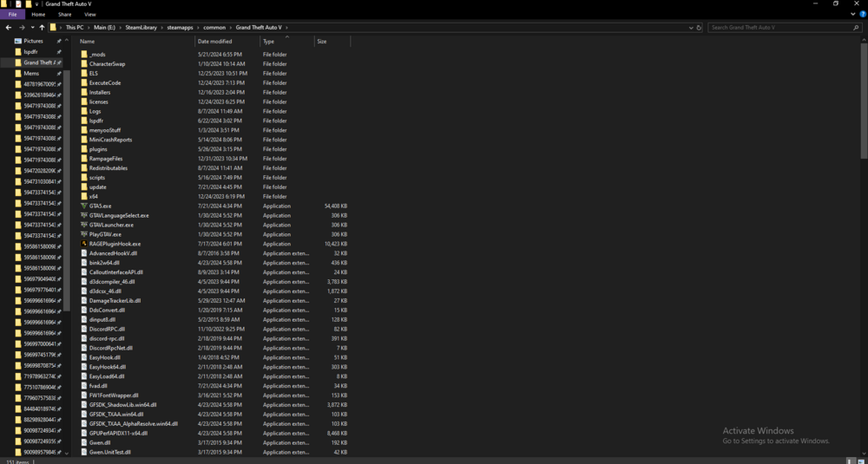Click the Up one level arrow
This screenshot has width=868, height=464.
pyautogui.click(x=42, y=27)
